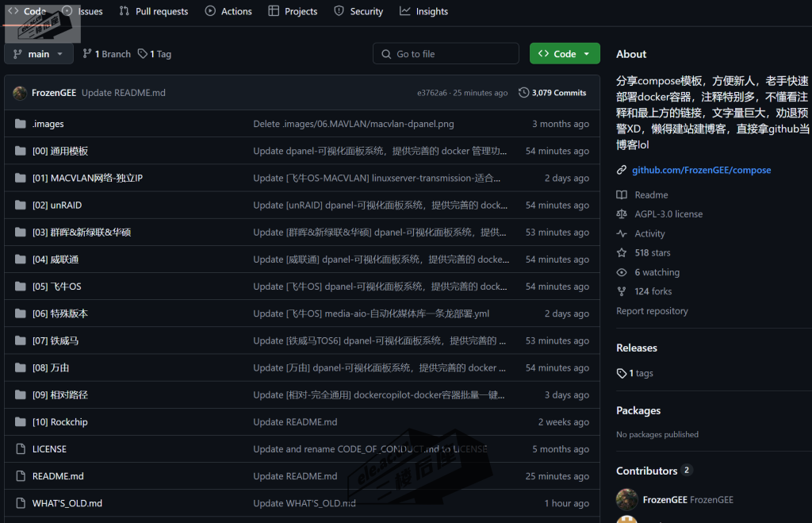812x523 pixels.
Task: Click the star icon next to 518 stars
Action: 622,252
